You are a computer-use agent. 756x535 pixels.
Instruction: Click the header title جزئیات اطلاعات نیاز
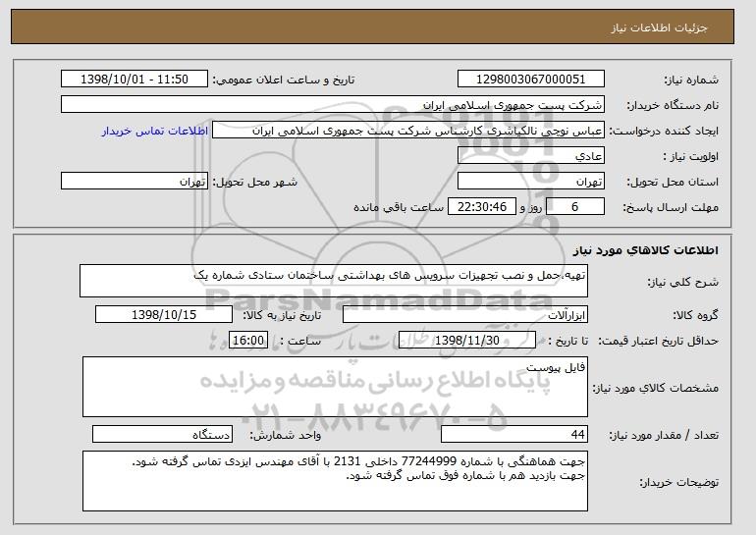[659, 27]
